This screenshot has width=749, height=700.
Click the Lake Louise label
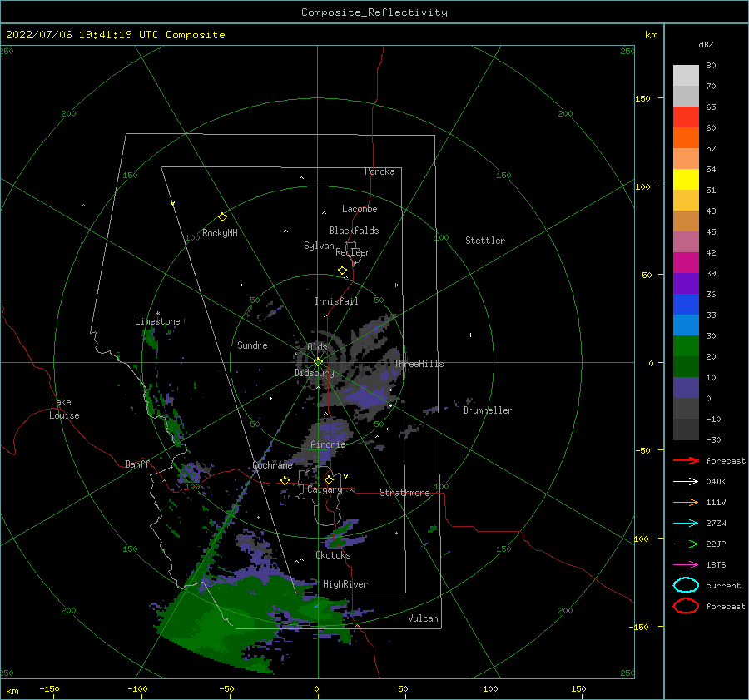(64, 409)
